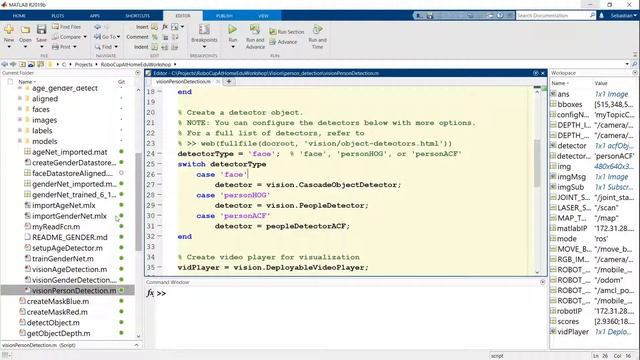Click the help icon in quick access toolbar
The width and height of the screenshot is (640, 360).
(500, 16)
